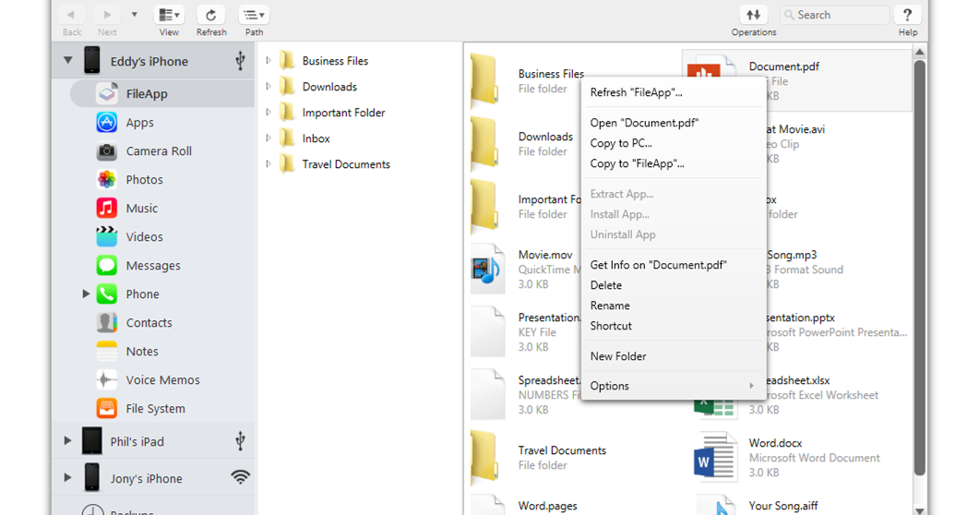Select FileApp in the sidebar
980x515 pixels.
point(162,94)
